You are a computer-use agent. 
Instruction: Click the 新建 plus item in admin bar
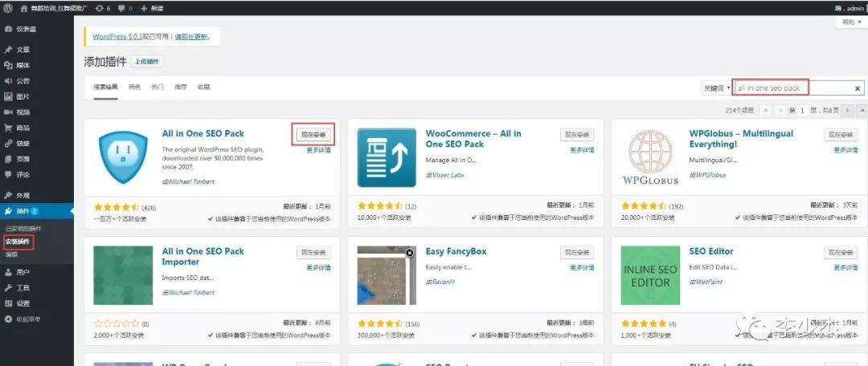[152, 8]
